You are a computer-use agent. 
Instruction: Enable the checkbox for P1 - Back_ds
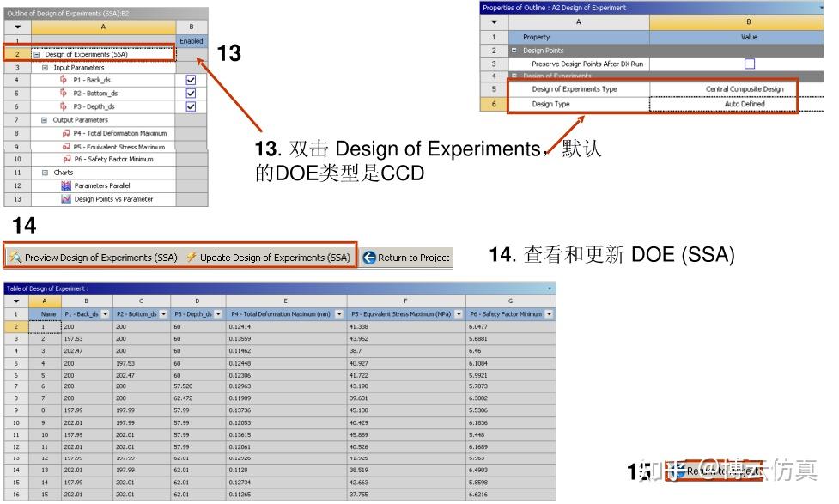190,80
